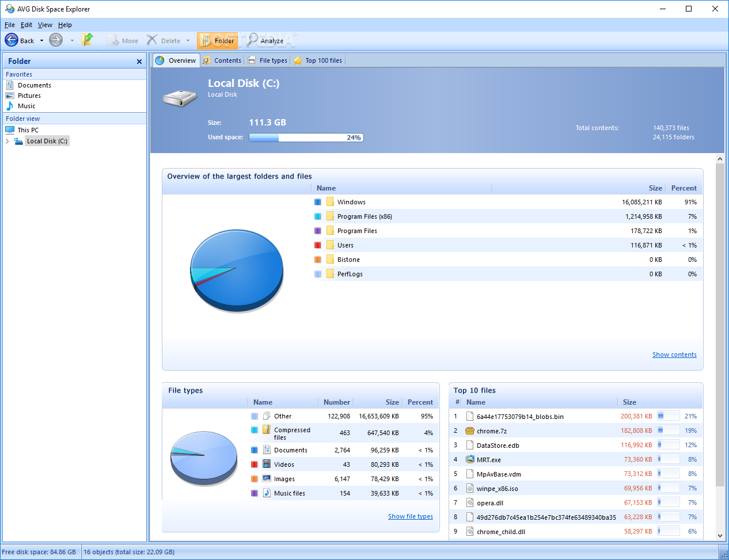Click the Back arrow icon
Image resolution: width=729 pixels, height=560 pixels.
coord(12,40)
